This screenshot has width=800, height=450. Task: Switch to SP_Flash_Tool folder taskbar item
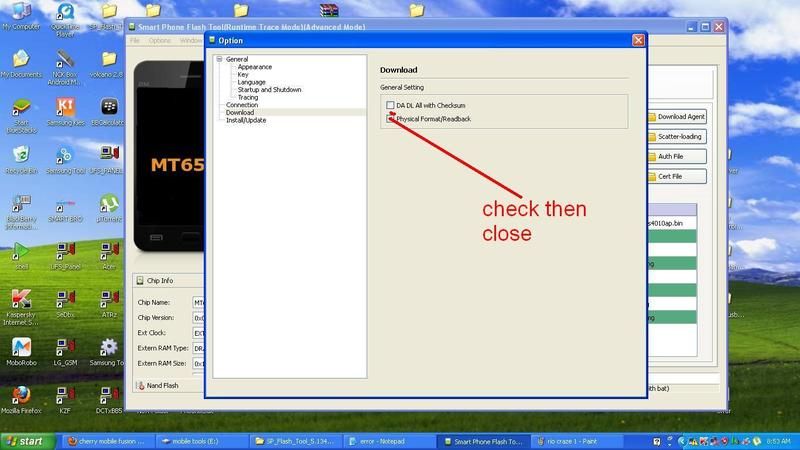pos(295,441)
